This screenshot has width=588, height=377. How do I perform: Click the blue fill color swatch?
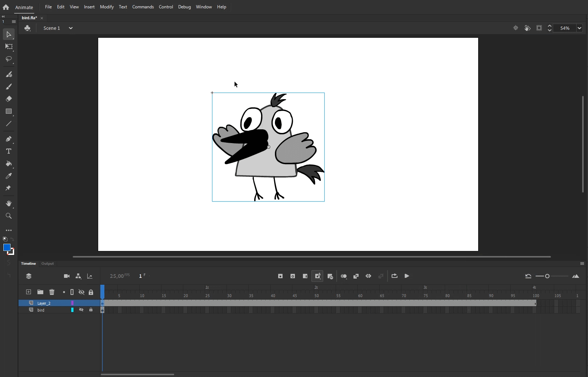[x=7, y=247]
